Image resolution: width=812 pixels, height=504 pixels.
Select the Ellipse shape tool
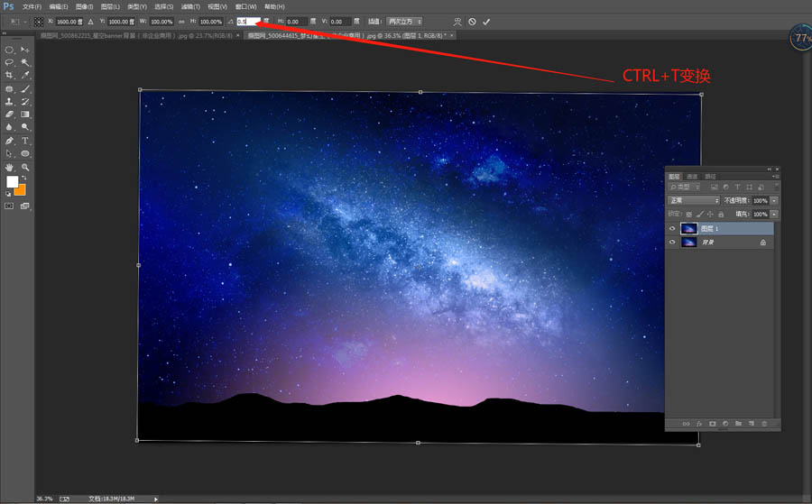pos(25,153)
